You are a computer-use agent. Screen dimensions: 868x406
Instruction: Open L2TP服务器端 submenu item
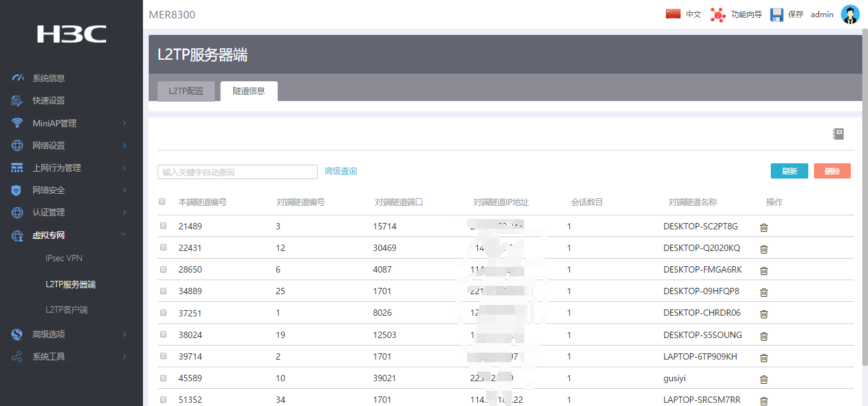(71, 285)
